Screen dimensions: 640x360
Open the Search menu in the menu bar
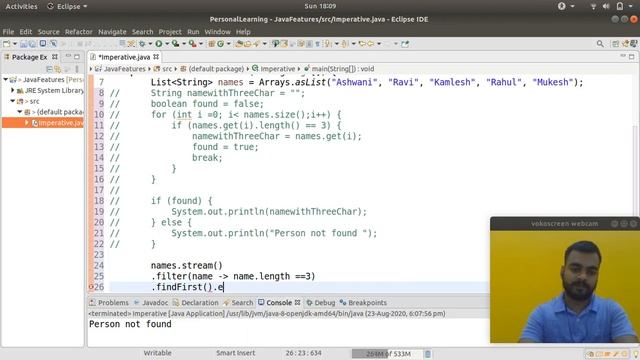point(142,31)
